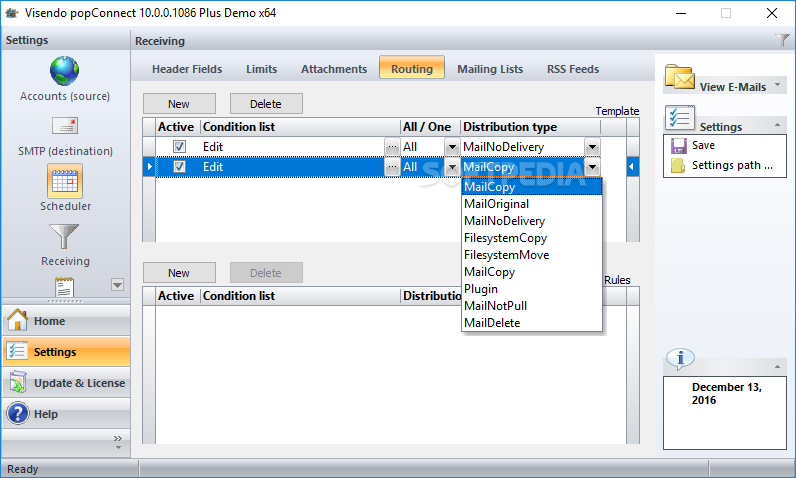Click the filter funnel icon in Receiving header

[x=782, y=40]
